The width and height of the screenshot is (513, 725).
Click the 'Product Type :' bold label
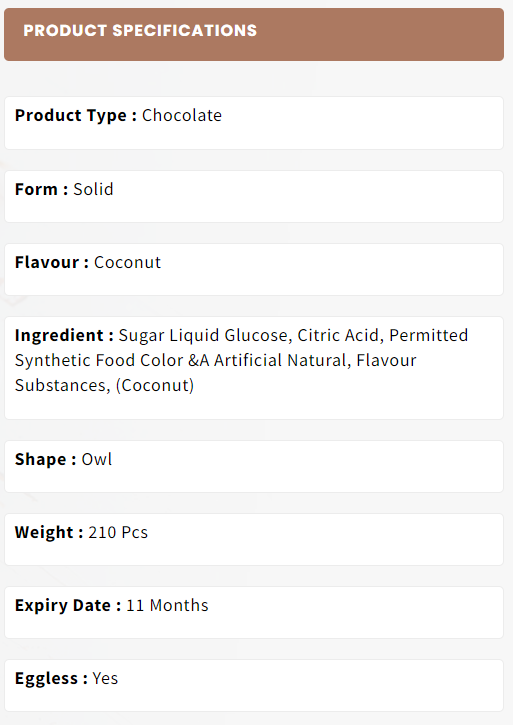click(x=76, y=116)
